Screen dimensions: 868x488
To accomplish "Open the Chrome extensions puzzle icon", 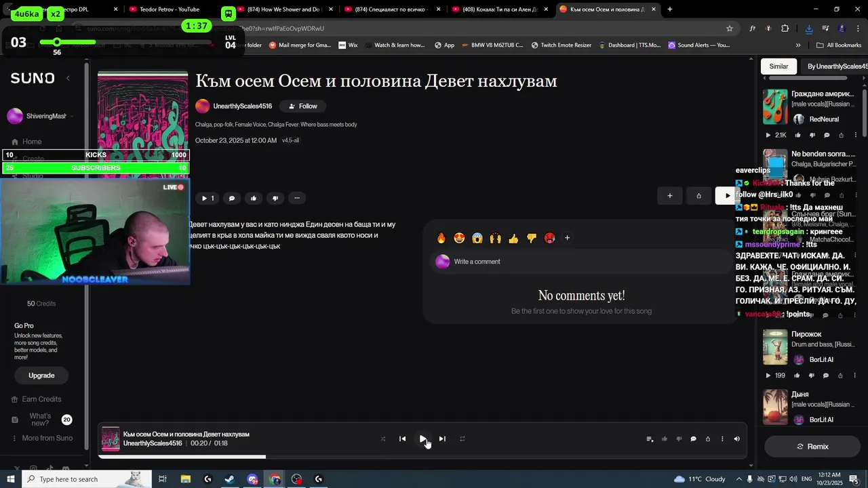I will [785, 28].
